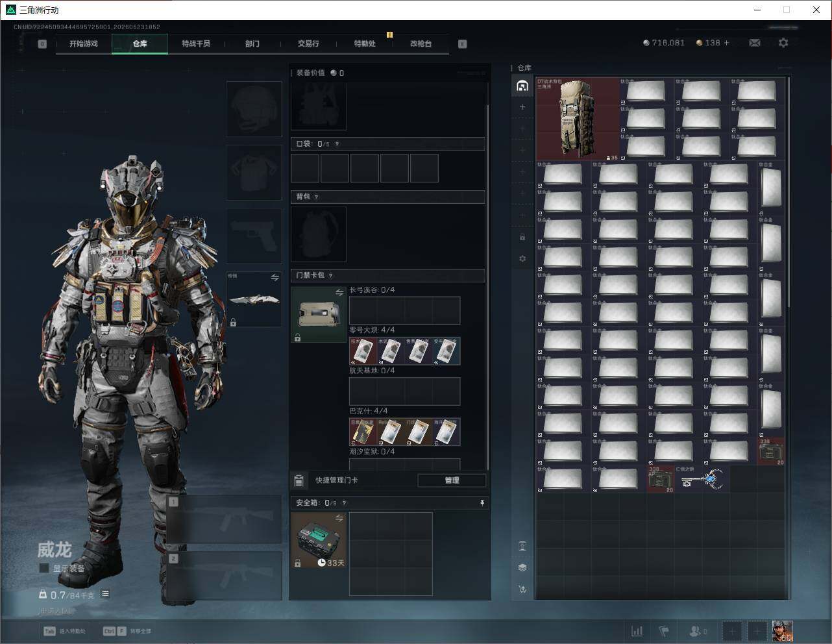Open 改枪台 tab
Image resolution: width=832 pixels, height=644 pixels.
tap(421, 43)
